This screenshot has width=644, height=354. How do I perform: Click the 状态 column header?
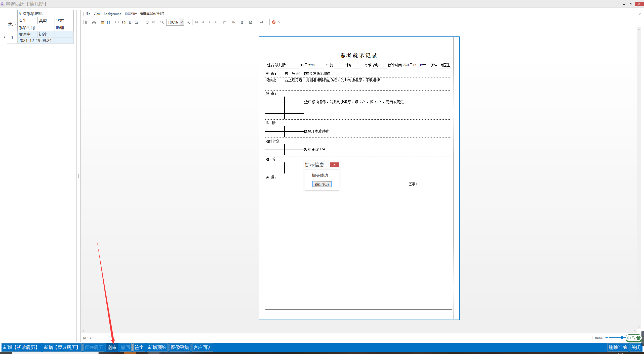(64, 21)
